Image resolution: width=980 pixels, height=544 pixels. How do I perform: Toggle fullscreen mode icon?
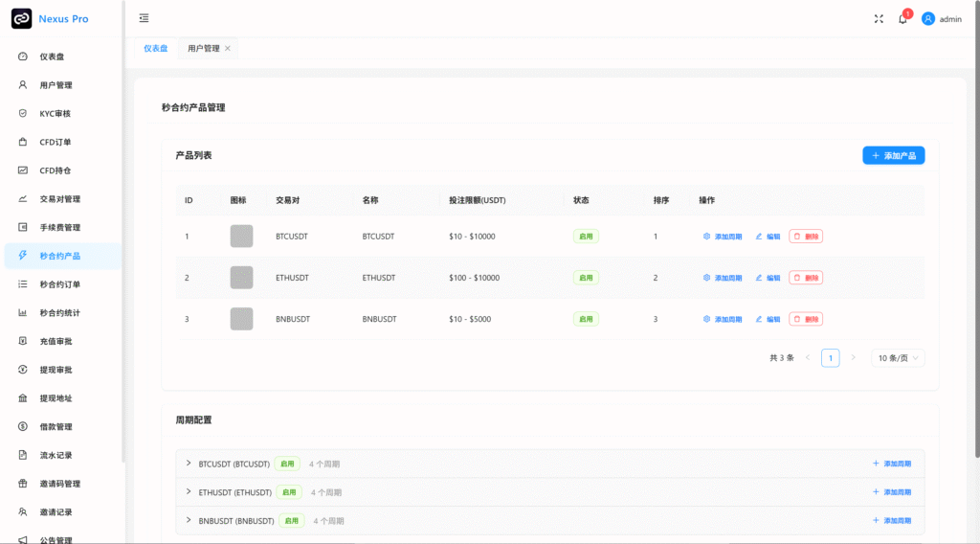(879, 18)
